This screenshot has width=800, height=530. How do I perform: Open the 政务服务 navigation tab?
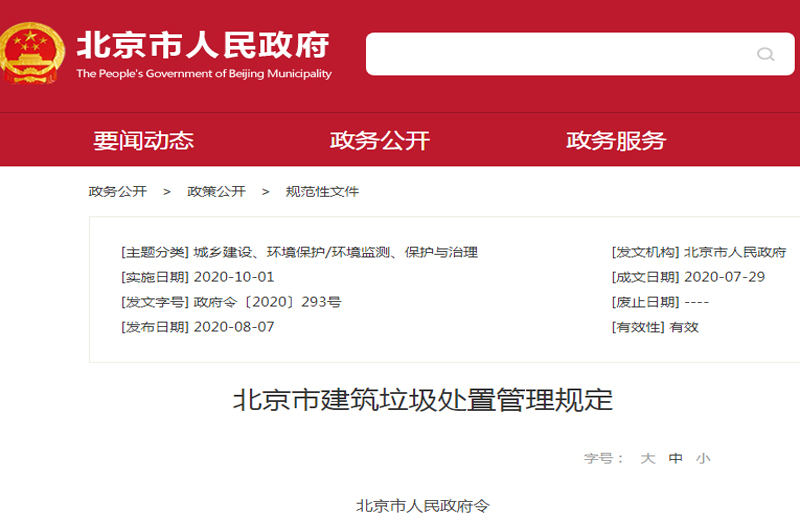[615, 141]
